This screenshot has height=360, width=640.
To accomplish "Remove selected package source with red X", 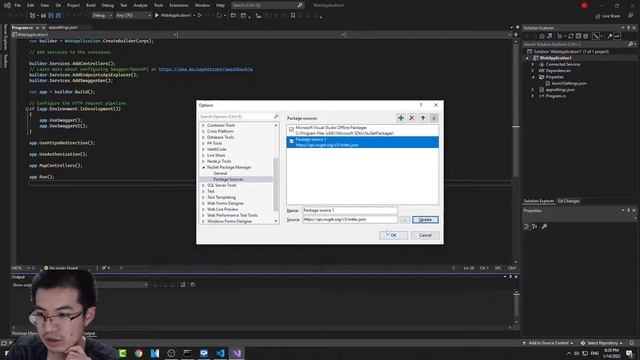I will click(412, 118).
